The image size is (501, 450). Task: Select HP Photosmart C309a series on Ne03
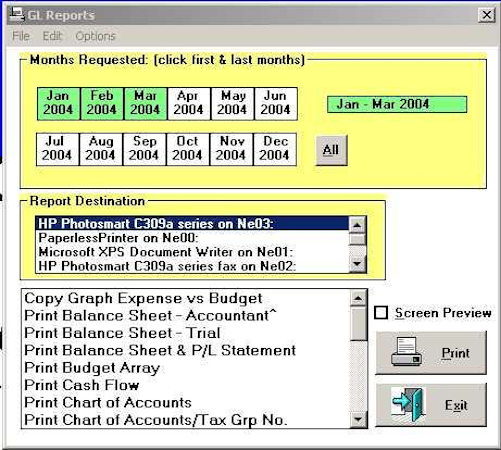(x=192, y=223)
